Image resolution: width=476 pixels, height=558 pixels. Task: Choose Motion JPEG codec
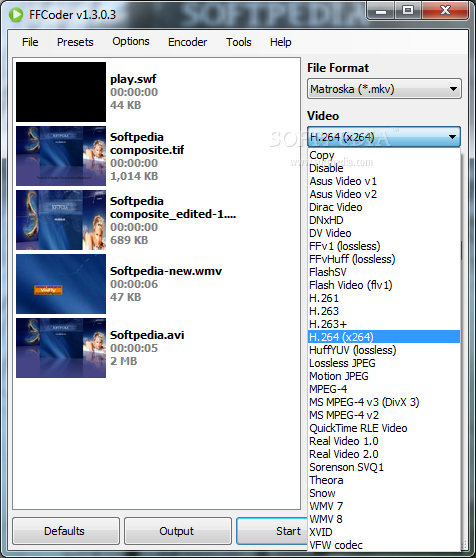click(x=384, y=376)
